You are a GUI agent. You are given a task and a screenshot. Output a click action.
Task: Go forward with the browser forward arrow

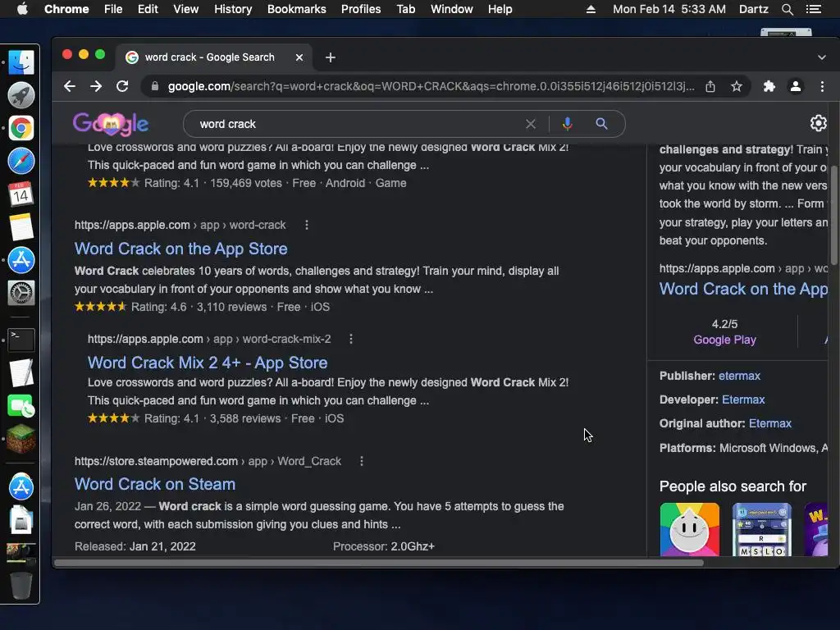click(96, 86)
